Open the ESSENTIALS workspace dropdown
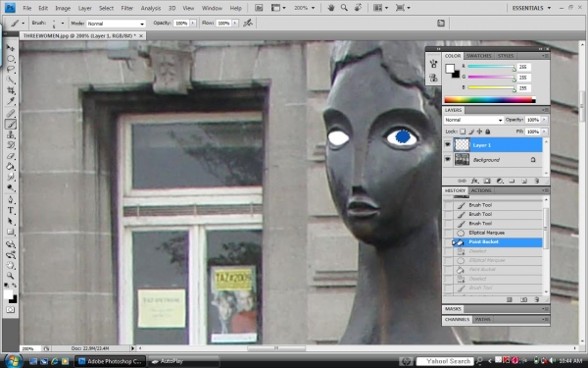The image size is (588, 368). coord(531,8)
